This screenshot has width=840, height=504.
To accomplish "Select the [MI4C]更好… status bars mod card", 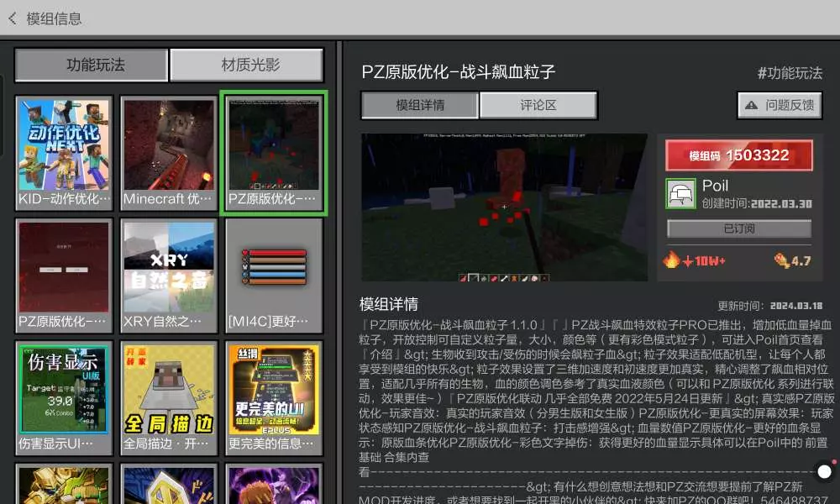I will click(274, 276).
